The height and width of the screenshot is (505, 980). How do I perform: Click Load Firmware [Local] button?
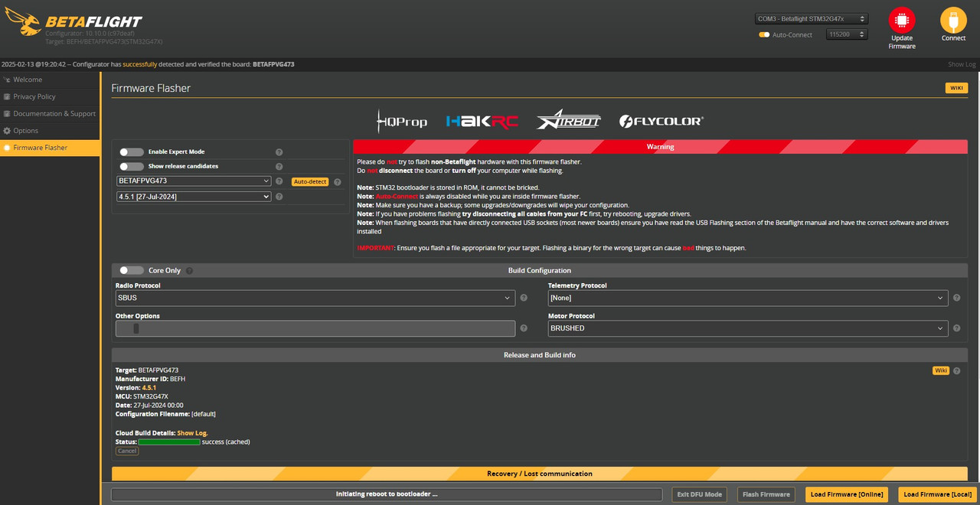938,494
